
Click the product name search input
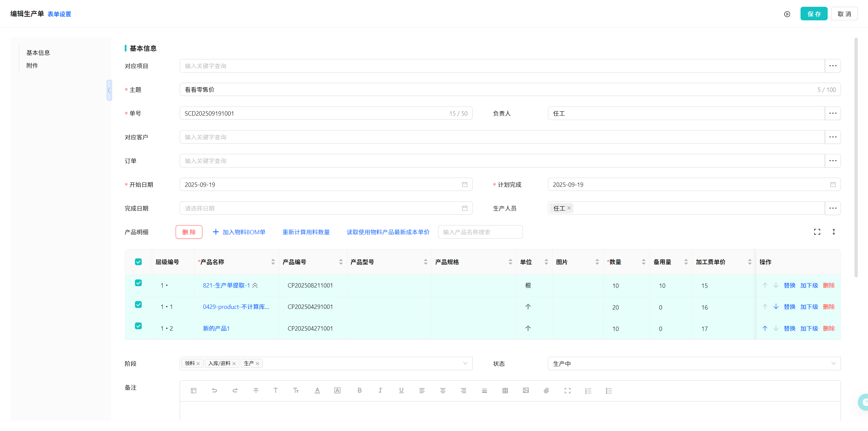coord(480,232)
